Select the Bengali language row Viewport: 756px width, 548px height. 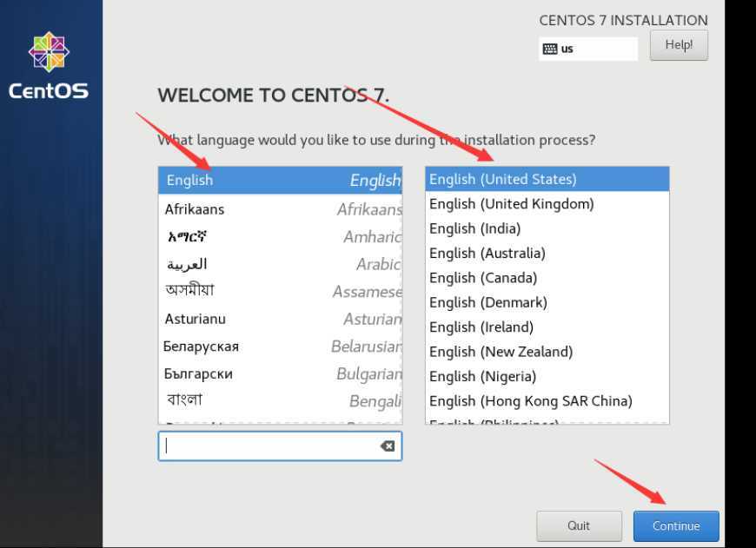point(280,400)
